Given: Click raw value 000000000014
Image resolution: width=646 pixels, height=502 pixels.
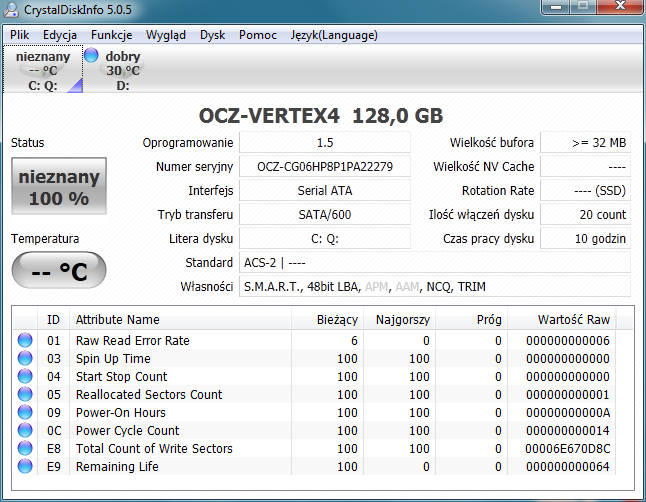Looking at the screenshot, I should 568,430.
